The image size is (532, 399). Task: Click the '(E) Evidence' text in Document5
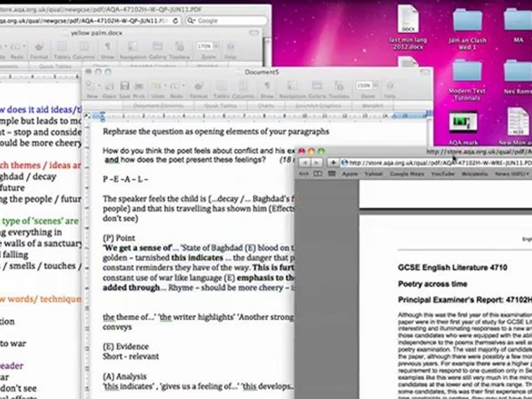tap(126, 347)
